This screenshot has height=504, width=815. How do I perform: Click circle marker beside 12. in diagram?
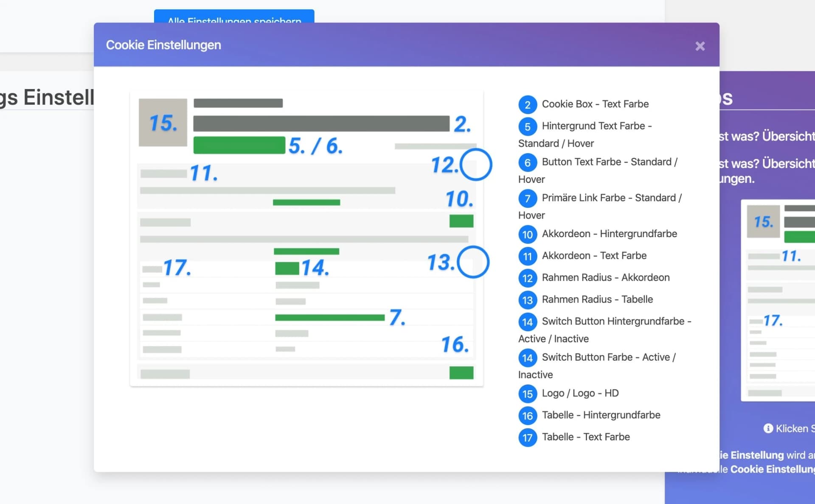[x=476, y=165]
